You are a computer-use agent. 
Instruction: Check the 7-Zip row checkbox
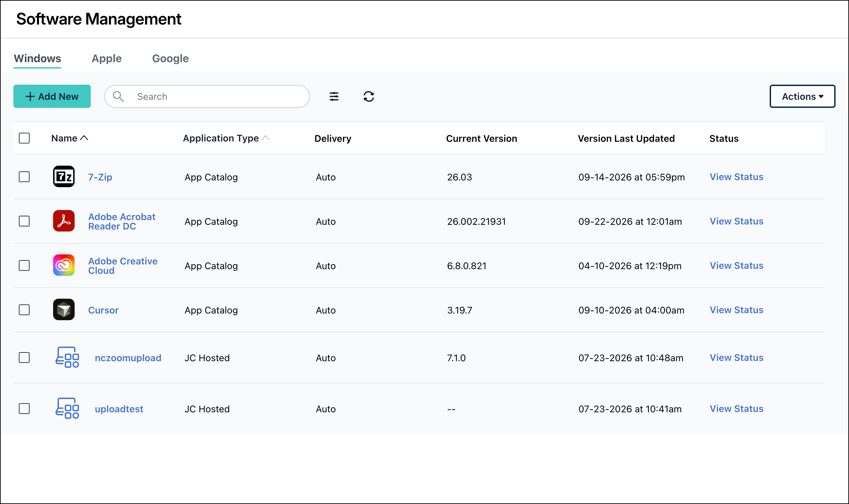coord(24,177)
